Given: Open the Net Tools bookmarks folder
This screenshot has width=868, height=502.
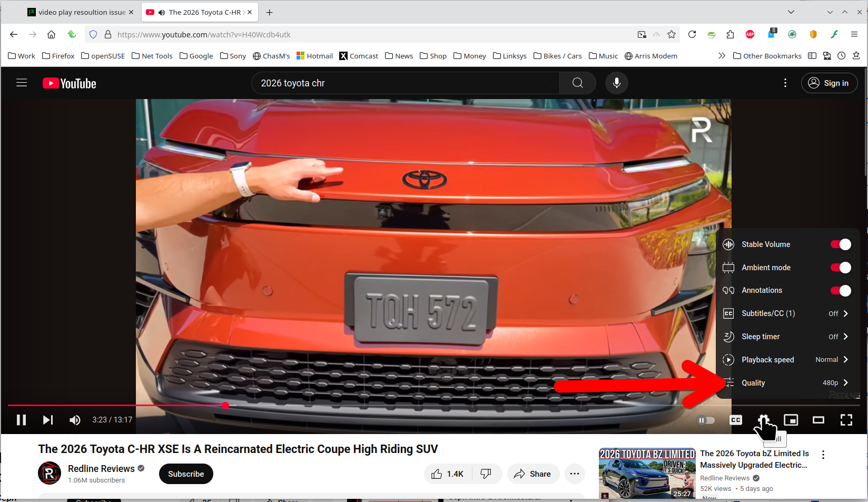Looking at the screenshot, I should (x=152, y=56).
